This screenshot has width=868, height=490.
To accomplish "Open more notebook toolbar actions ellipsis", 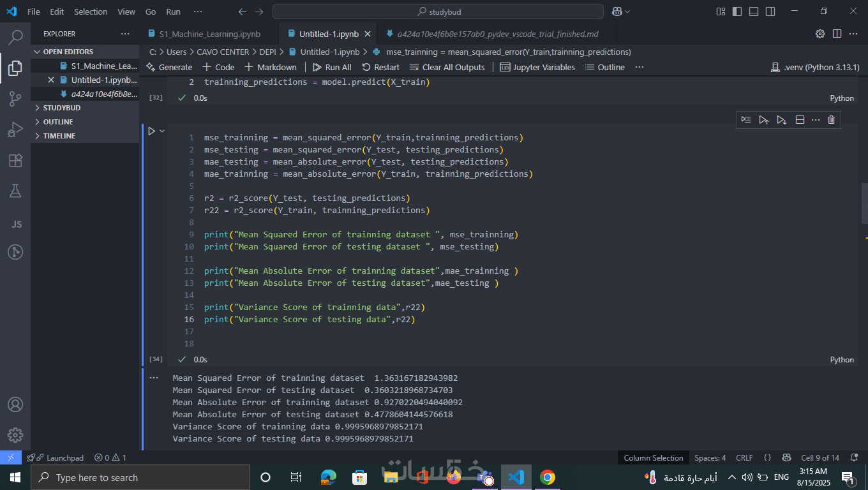I will (640, 67).
